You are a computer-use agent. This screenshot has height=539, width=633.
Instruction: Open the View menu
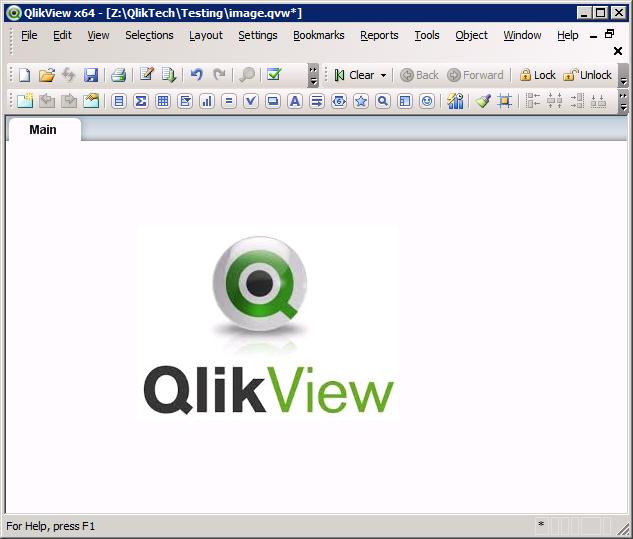click(99, 36)
